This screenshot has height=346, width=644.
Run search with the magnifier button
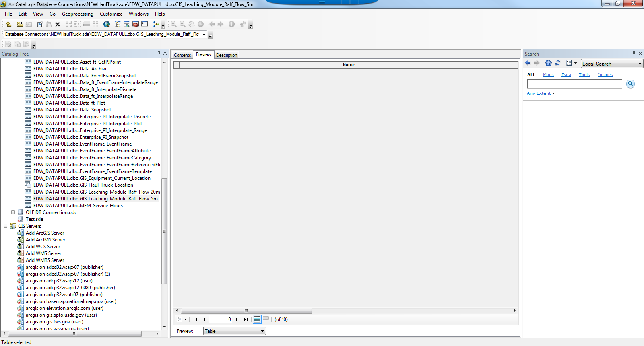[630, 84]
